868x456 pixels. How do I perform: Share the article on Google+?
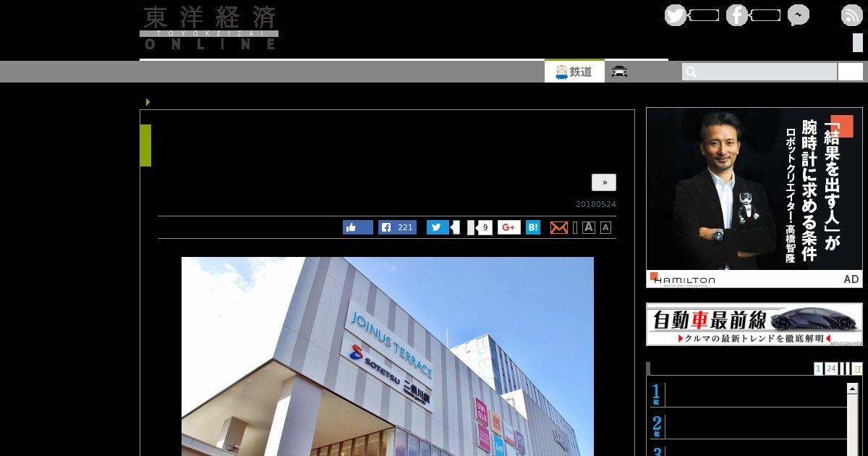pos(509,227)
